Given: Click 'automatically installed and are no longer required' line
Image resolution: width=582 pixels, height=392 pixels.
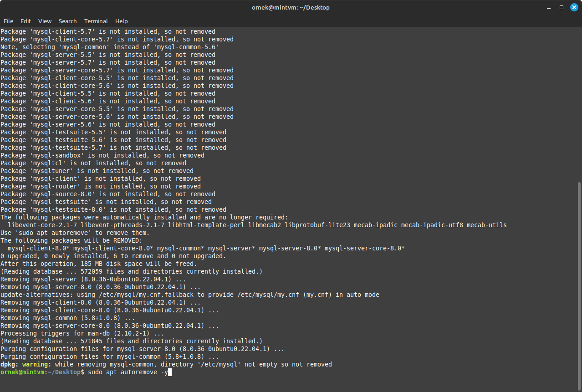Looking at the screenshot, I should 144,218.
